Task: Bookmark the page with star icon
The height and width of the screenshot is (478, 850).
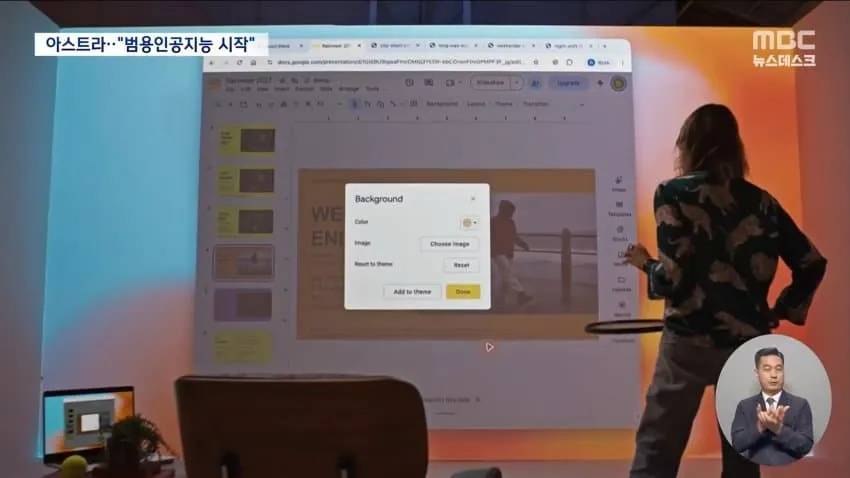Action: click(x=536, y=62)
